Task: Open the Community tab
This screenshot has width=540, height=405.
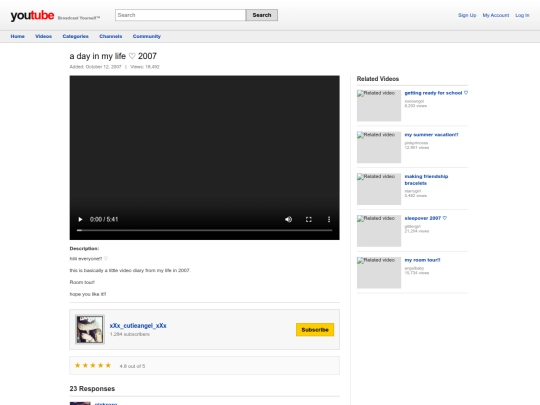Action: pyautogui.click(x=147, y=36)
